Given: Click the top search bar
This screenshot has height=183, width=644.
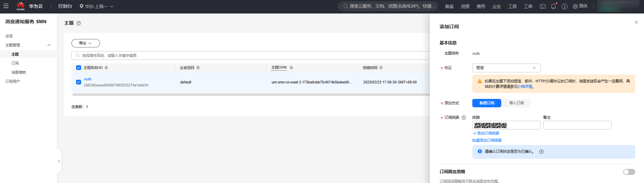Looking at the screenshot, I should tap(388, 6).
